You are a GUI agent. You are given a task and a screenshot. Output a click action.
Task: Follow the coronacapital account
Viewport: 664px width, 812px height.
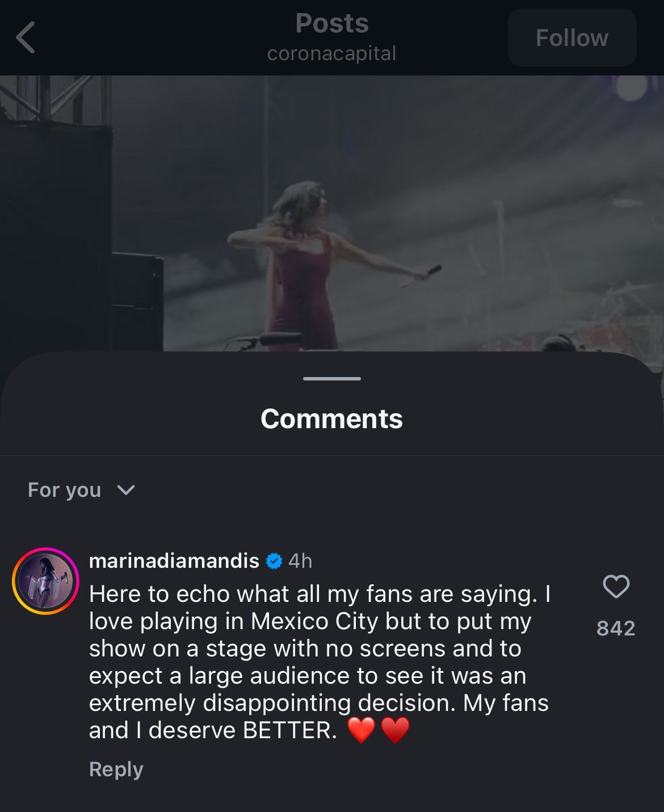click(x=571, y=38)
